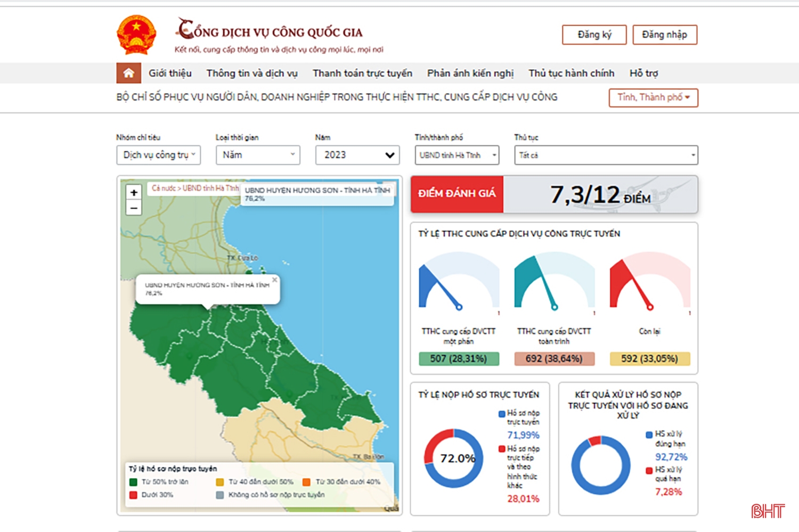The width and height of the screenshot is (799, 532).
Task: Click the Đăng ký button
Action: [x=594, y=35]
